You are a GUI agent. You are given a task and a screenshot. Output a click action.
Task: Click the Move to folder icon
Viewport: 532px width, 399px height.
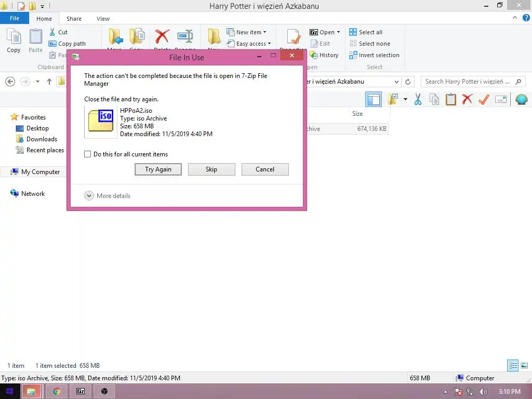[x=115, y=36]
